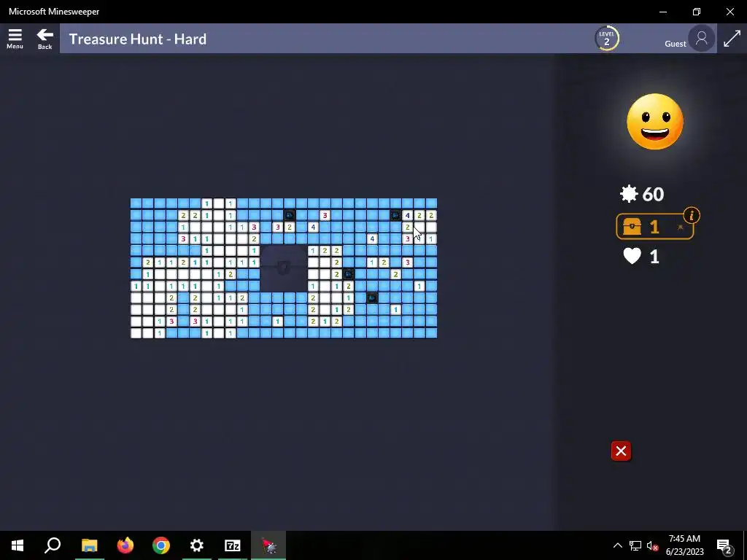Launch Firefox from the taskbar
This screenshot has height=560, width=747.
pyautogui.click(x=125, y=545)
